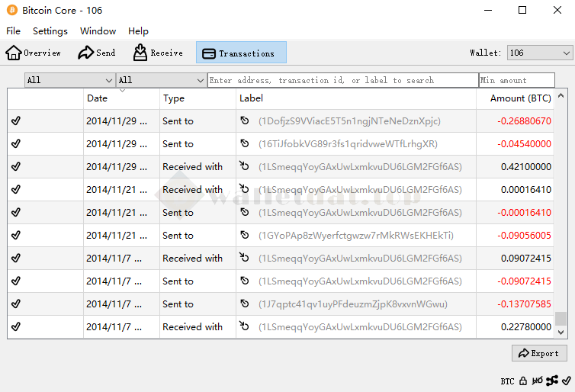Click the BTC unit selector in status bar
This screenshot has width=575, height=392.
tap(507, 381)
